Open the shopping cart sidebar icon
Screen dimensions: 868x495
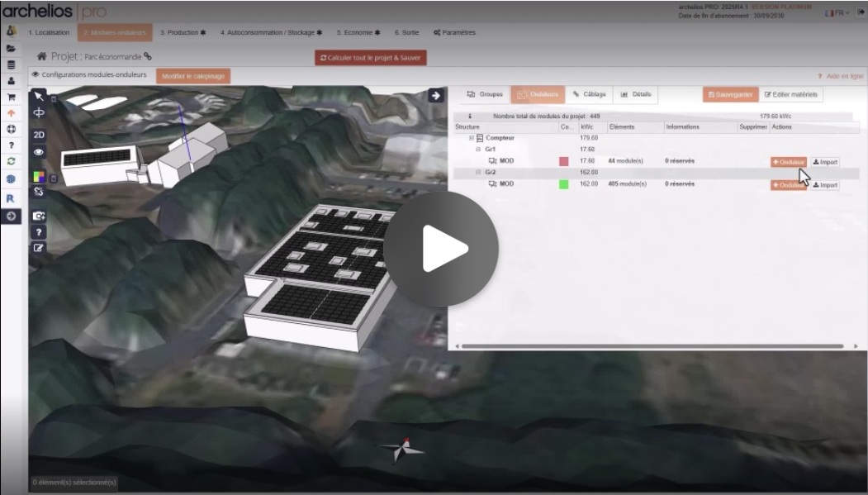click(x=11, y=97)
